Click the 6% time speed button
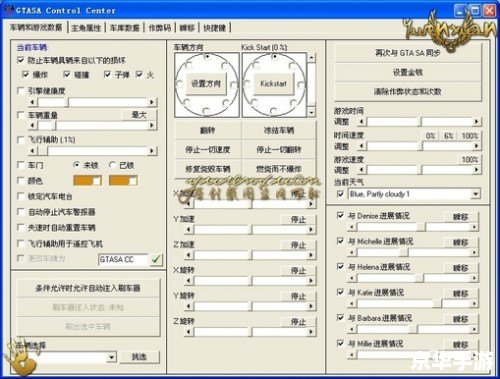Screen dimensions: 500x379 (x=449, y=136)
